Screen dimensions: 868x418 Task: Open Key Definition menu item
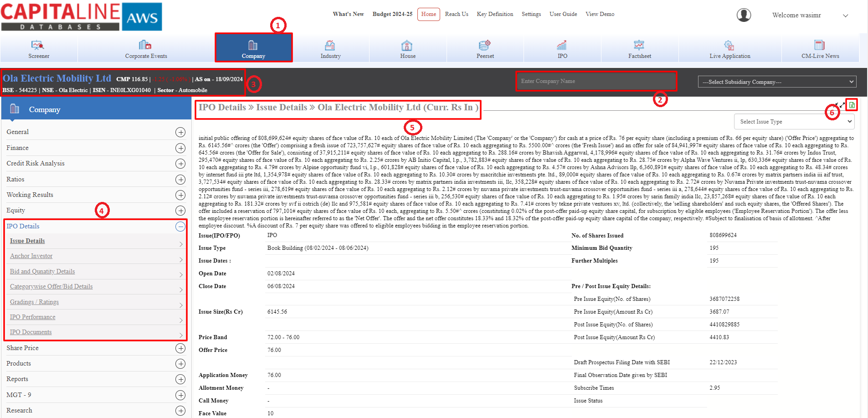click(495, 14)
